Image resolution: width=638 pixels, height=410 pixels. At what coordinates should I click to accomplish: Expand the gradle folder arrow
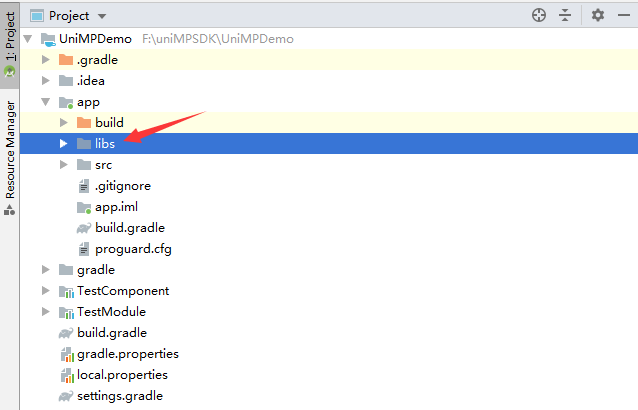46,270
